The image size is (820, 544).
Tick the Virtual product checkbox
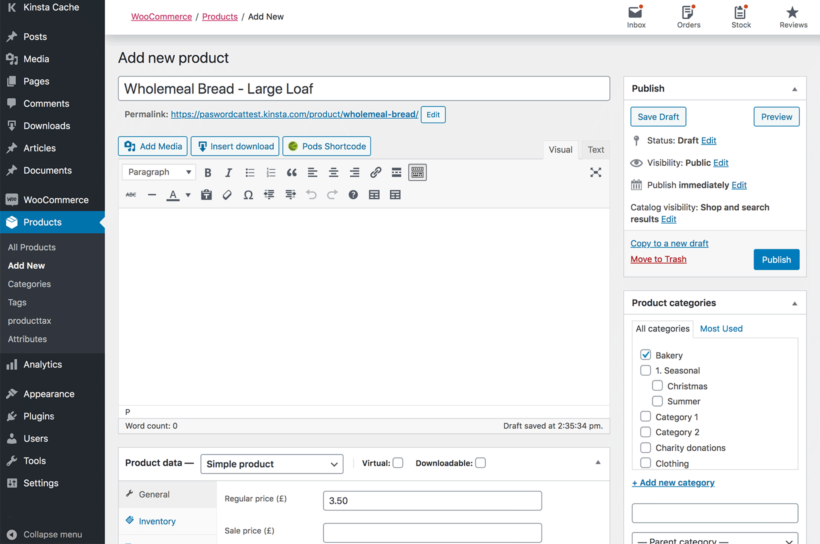click(x=398, y=463)
